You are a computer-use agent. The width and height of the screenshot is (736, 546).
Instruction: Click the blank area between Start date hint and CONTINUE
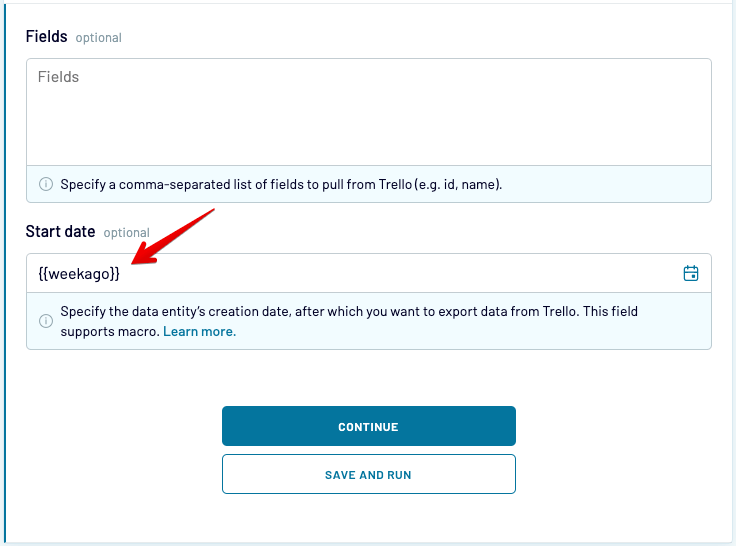(x=369, y=378)
